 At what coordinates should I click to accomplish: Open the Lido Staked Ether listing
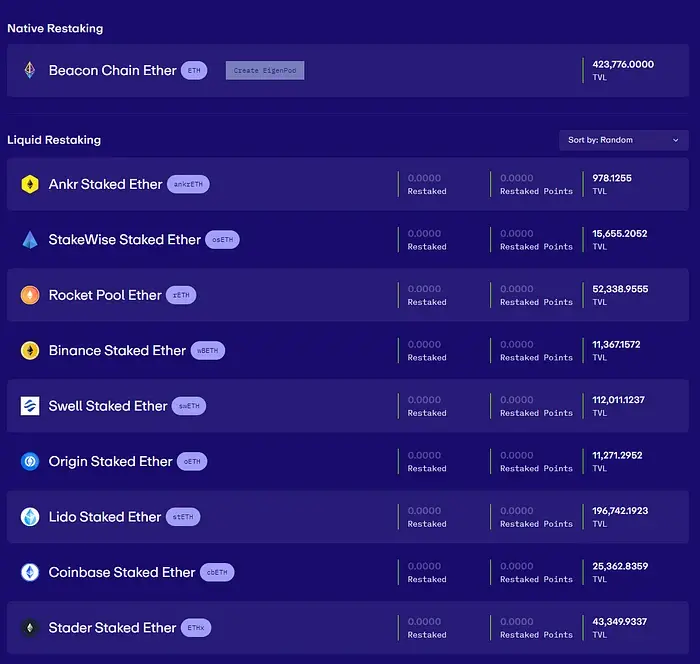105,517
